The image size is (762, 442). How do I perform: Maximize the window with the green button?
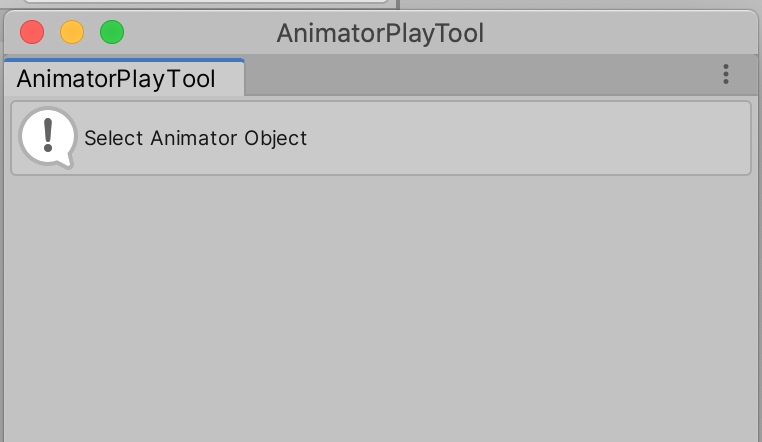pyautogui.click(x=112, y=33)
